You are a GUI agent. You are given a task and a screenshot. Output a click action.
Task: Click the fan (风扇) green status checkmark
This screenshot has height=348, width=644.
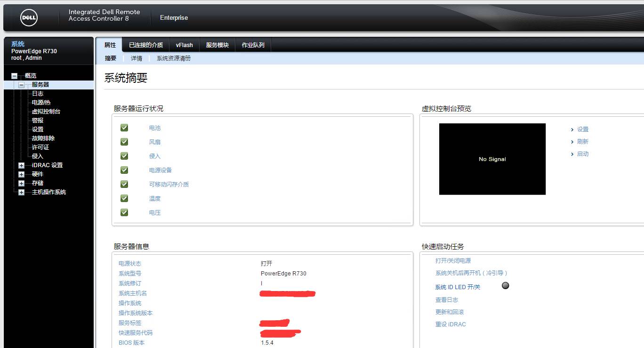tap(124, 142)
